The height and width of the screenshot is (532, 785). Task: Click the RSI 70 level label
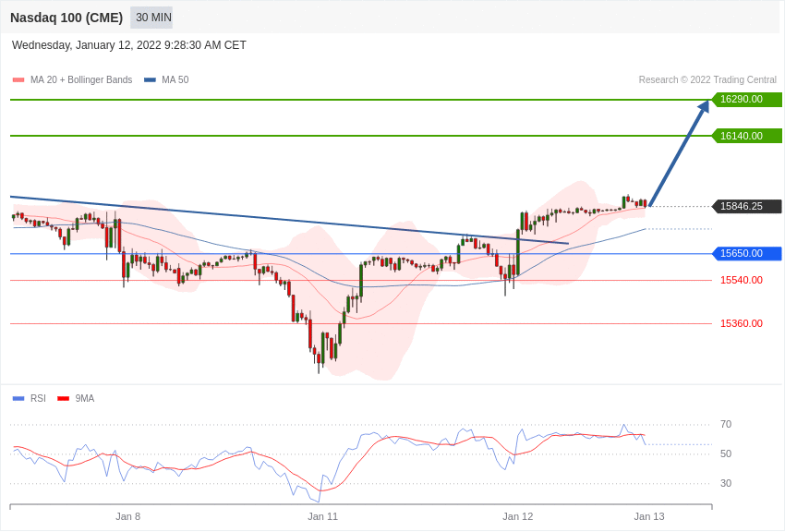(726, 424)
